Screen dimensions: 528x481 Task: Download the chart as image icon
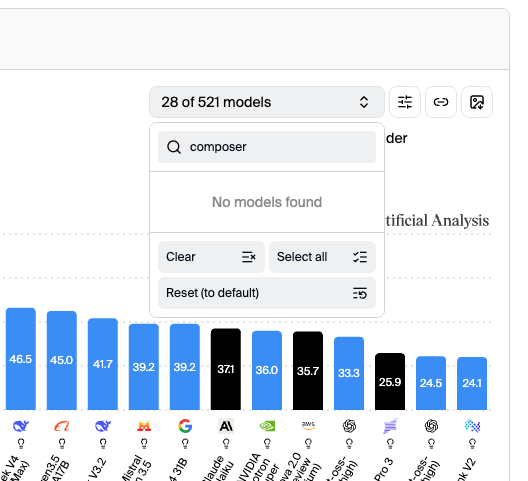point(477,102)
